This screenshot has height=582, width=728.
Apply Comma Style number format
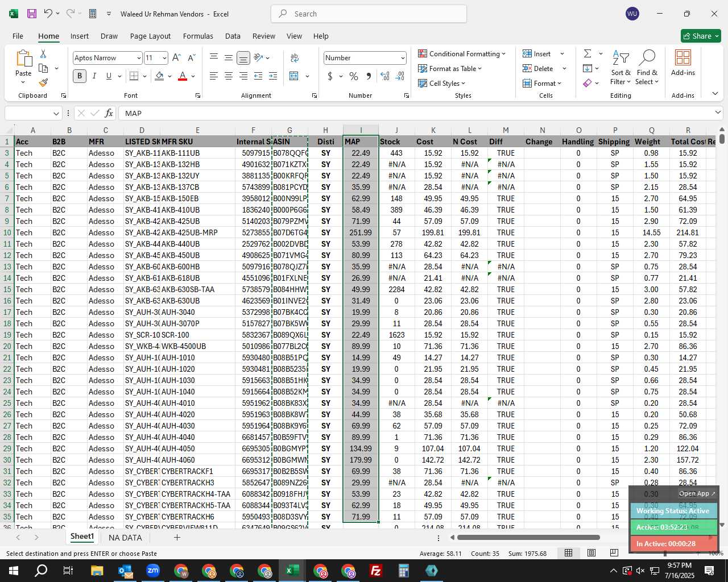(369, 76)
